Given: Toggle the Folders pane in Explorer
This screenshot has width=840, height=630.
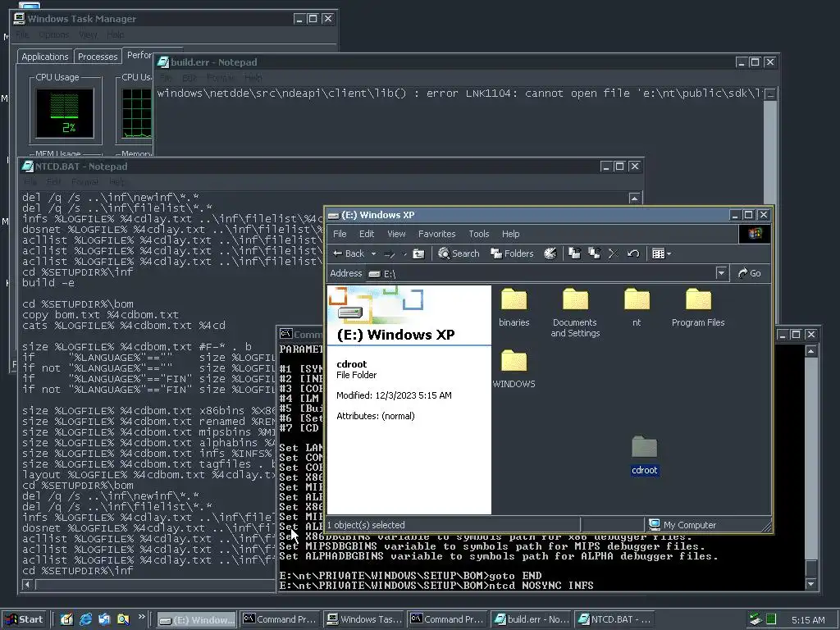Looking at the screenshot, I should pos(512,253).
